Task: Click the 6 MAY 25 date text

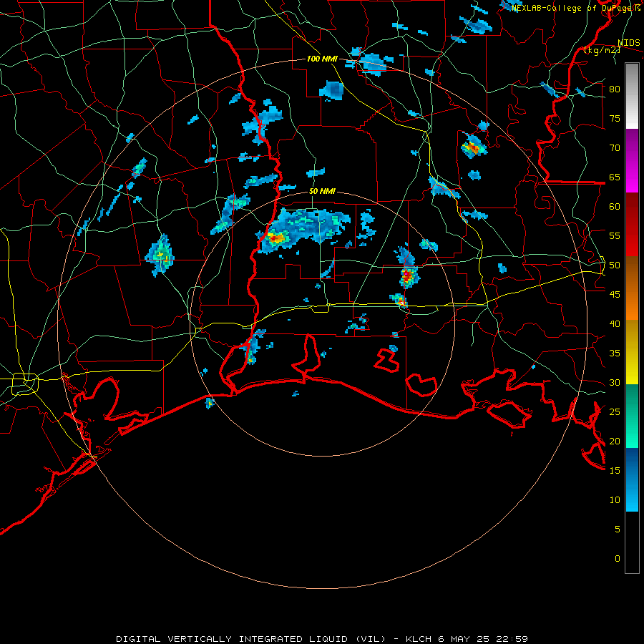Action: tap(464, 639)
